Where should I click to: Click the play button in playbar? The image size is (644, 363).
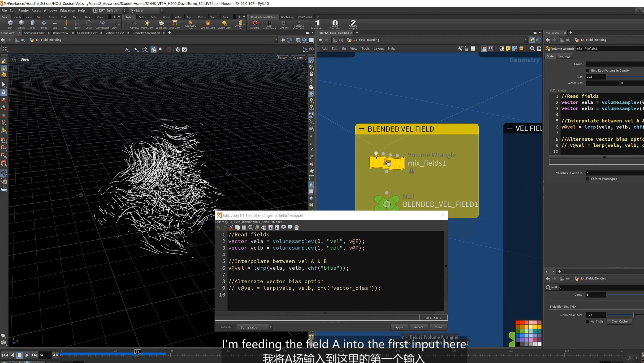(27, 355)
